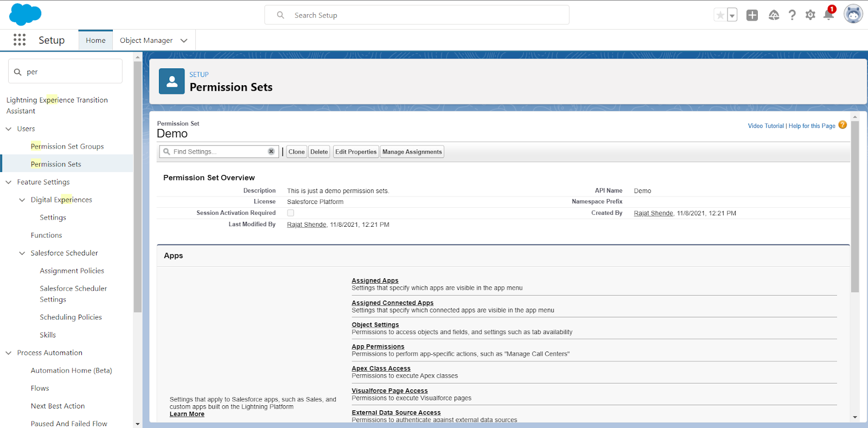Open the user profile avatar

[853, 14]
